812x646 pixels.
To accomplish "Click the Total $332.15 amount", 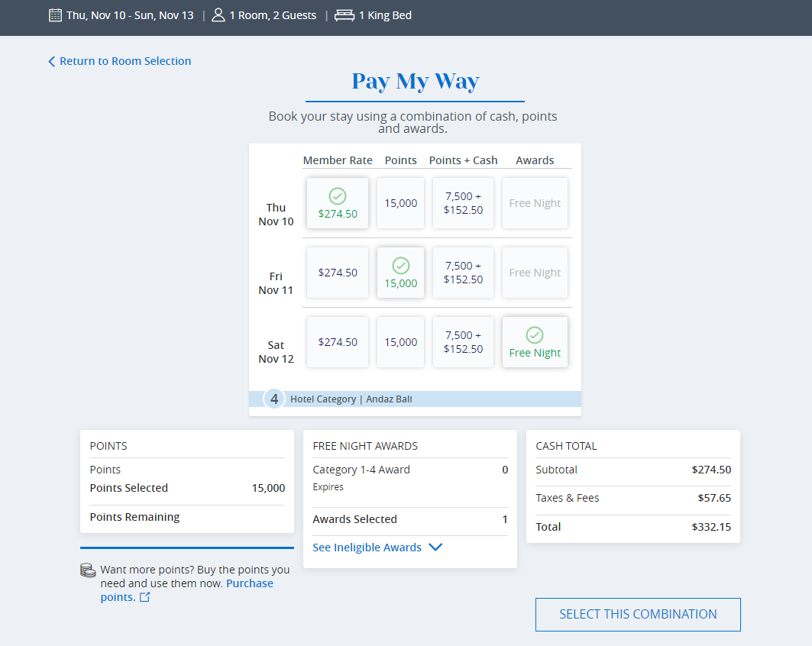I will click(x=711, y=527).
